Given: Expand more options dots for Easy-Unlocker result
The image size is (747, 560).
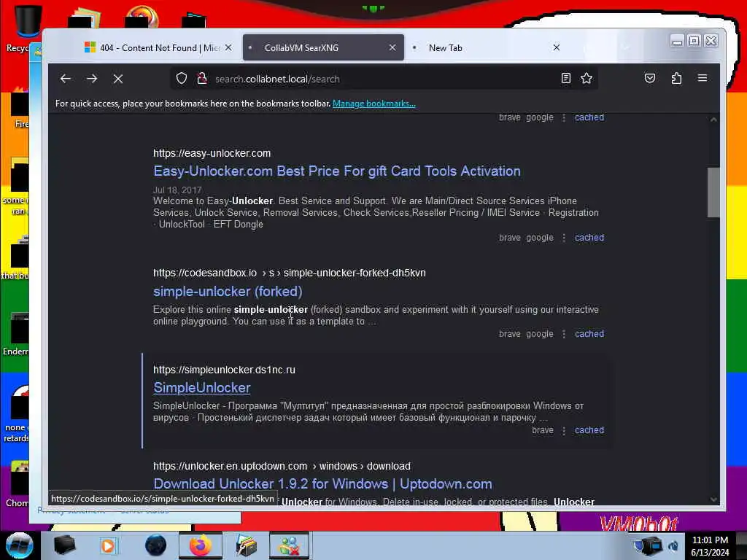Looking at the screenshot, I should point(564,238).
